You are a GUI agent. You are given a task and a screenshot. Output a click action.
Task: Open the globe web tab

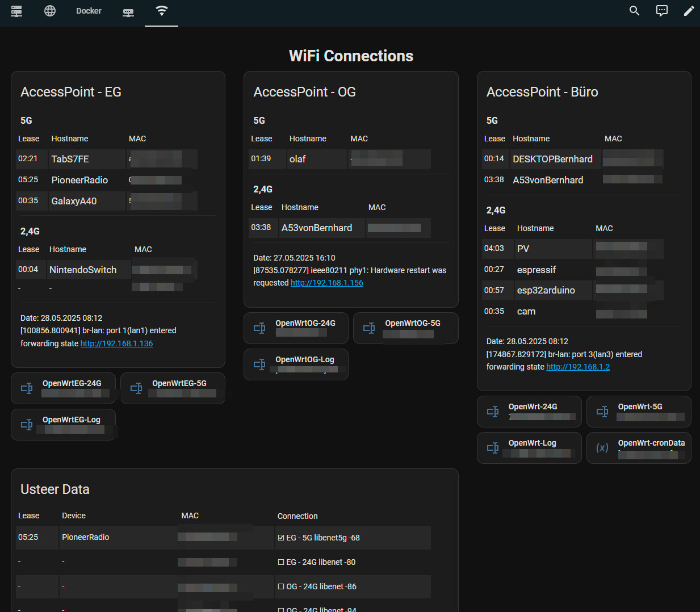pos(50,11)
